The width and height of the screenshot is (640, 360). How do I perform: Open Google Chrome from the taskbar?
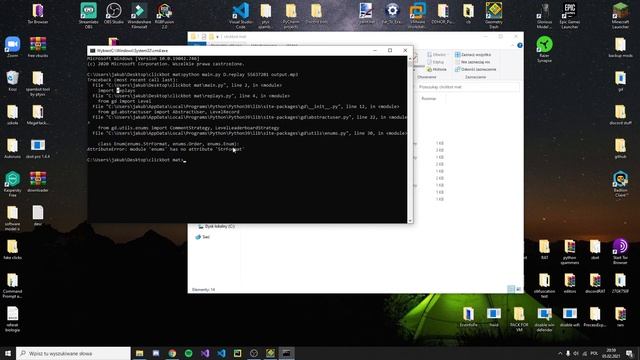click(172, 353)
